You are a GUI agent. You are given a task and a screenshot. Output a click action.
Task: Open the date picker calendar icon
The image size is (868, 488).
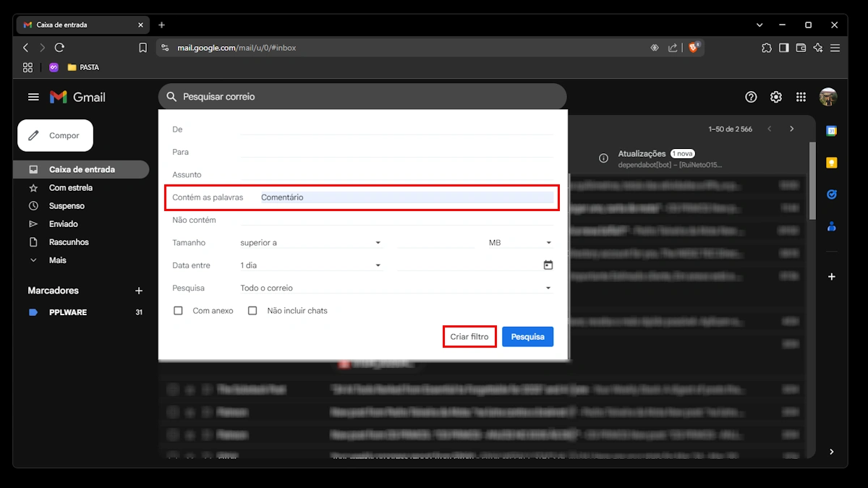point(548,265)
